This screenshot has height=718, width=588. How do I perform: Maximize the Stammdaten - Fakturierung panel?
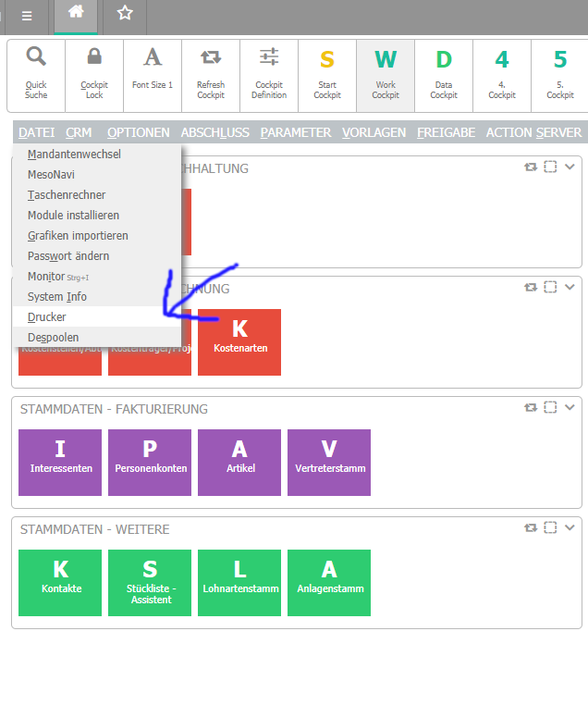[x=550, y=407]
